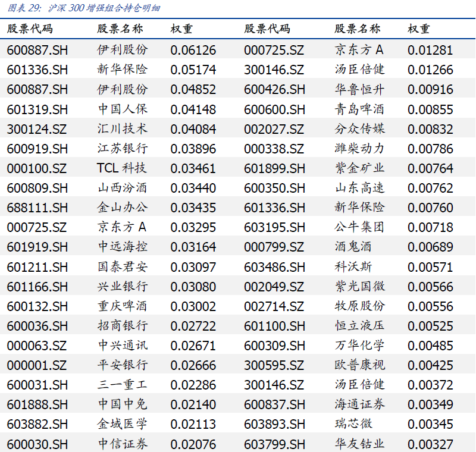Image resolution: width=476 pixels, height=452 pixels.
Task: Select stock code 688111.SH
Action: pyautogui.click(x=37, y=208)
